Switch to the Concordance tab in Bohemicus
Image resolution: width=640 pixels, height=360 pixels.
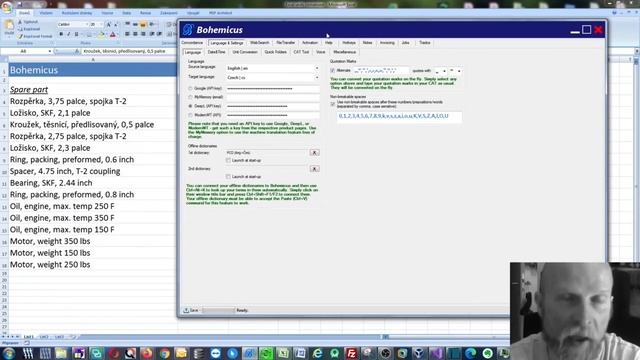(192, 43)
